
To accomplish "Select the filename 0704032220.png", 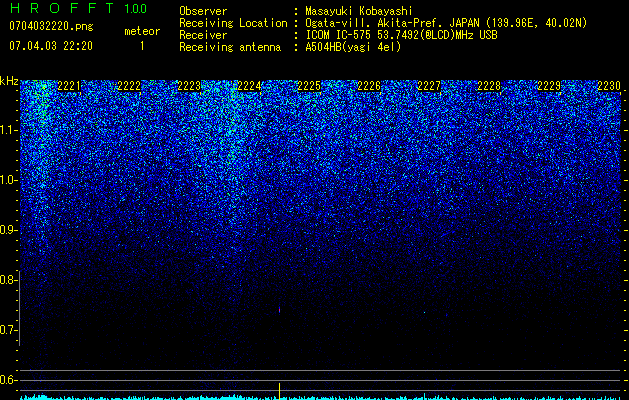I will pyautogui.click(x=51, y=26).
